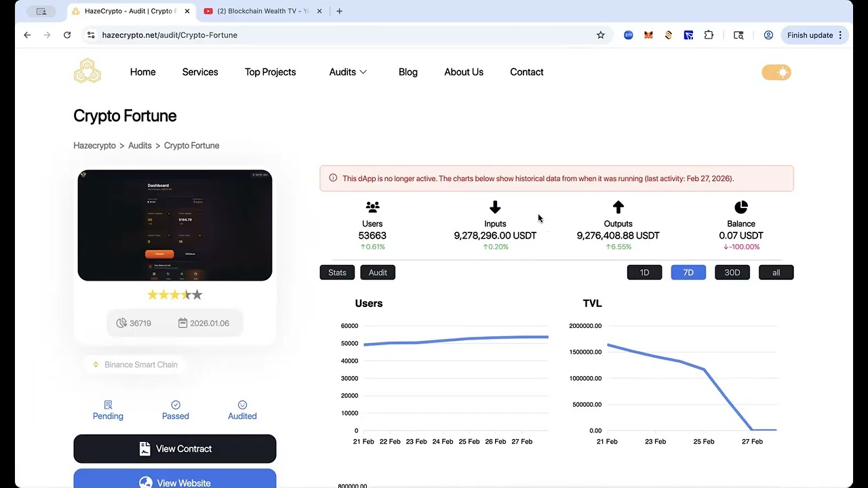This screenshot has height=488, width=868.
Task: Go back using the browser back arrow
Action: (27, 35)
